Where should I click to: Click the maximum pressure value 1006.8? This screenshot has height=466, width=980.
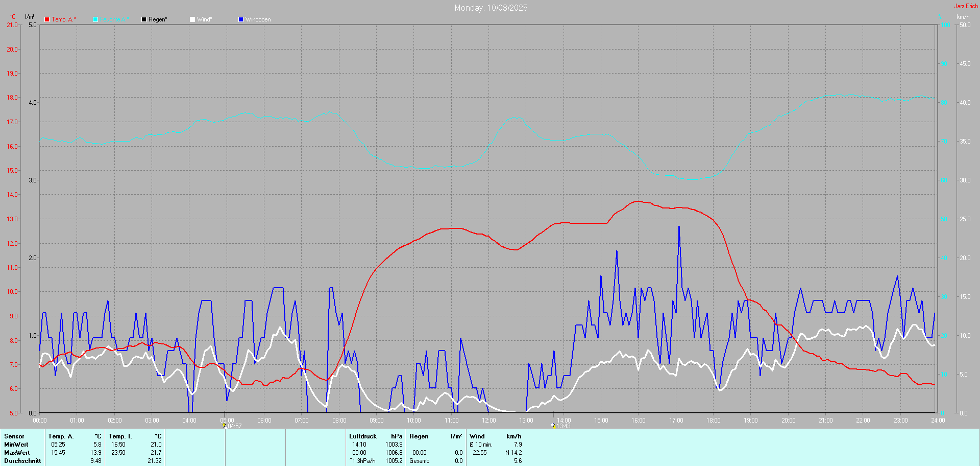point(394,453)
